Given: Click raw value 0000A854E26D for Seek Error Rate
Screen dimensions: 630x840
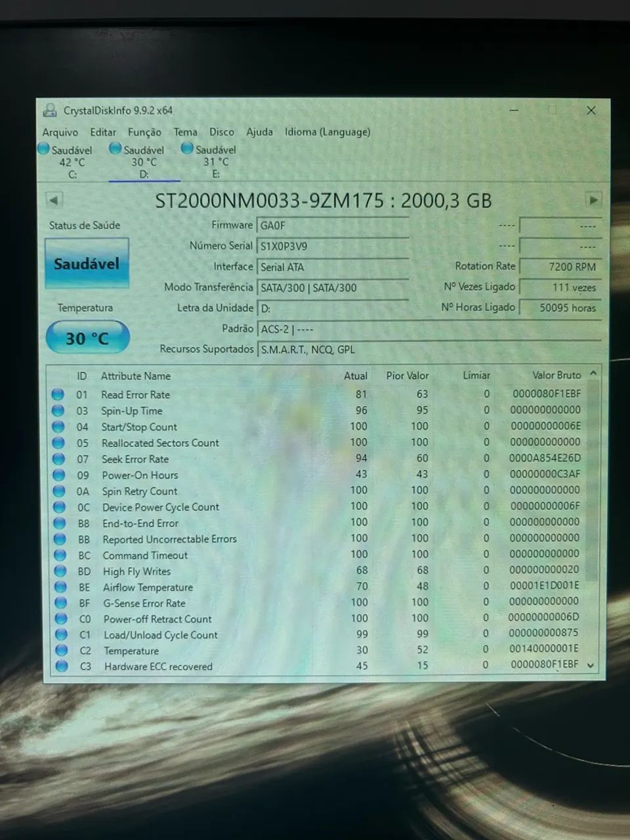Looking at the screenshot, I should click(x=545, y=458).
